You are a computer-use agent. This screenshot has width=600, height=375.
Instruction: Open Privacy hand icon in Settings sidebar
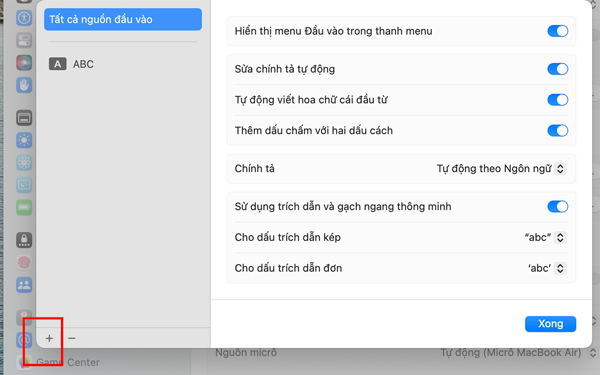click(x=24, y=85)
